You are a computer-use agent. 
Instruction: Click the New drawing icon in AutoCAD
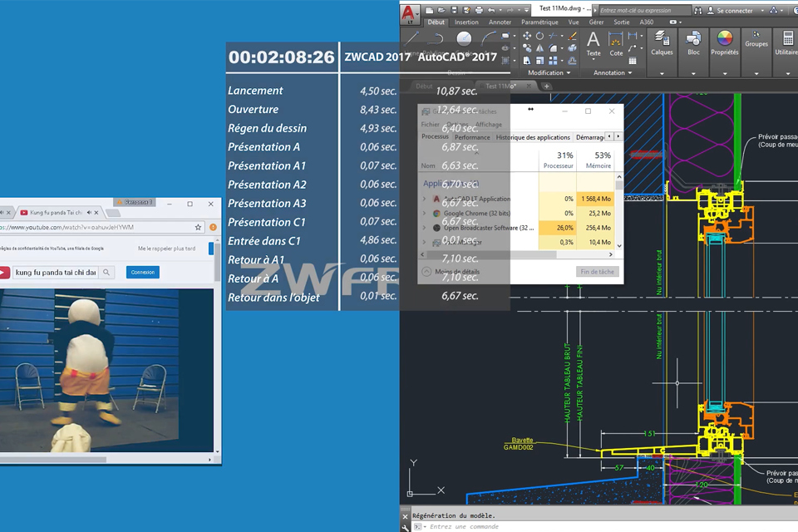point(430,10)
